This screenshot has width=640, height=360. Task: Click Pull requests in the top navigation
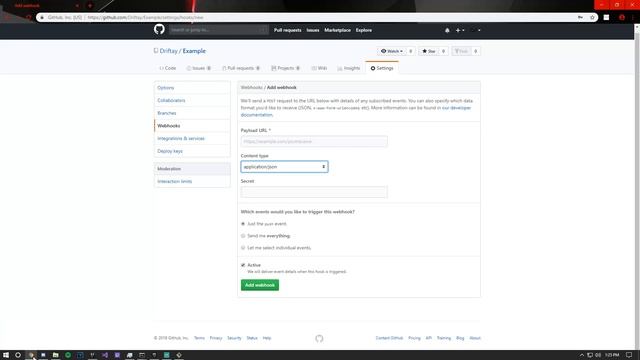coord(287,30)
